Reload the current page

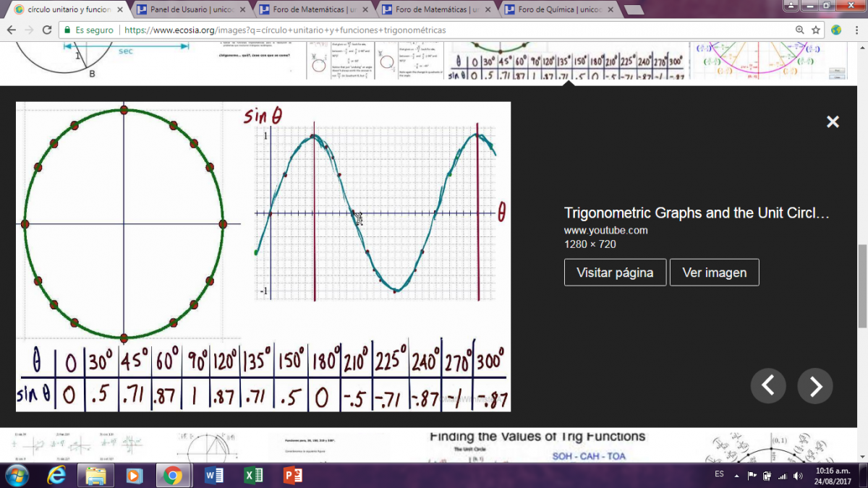(47, 30)
